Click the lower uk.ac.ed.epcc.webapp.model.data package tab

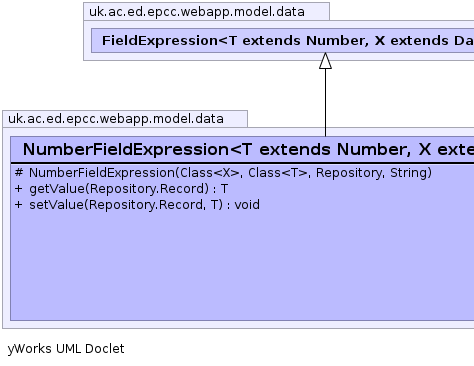(x=125, y=119)
